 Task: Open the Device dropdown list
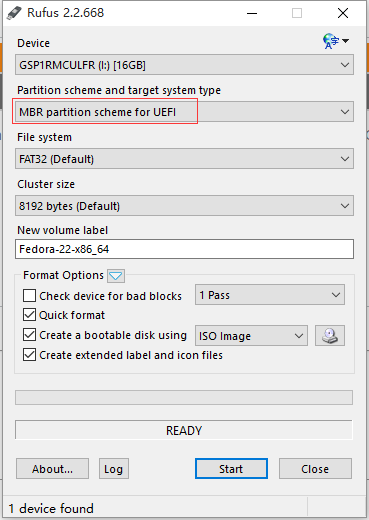tap(184, 65)
